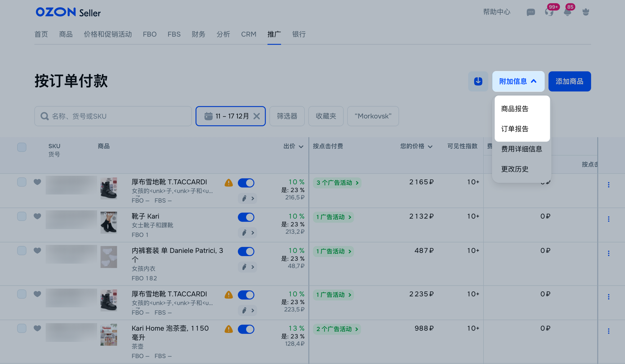Check the select-all checkbox in table header

point(22,147)
